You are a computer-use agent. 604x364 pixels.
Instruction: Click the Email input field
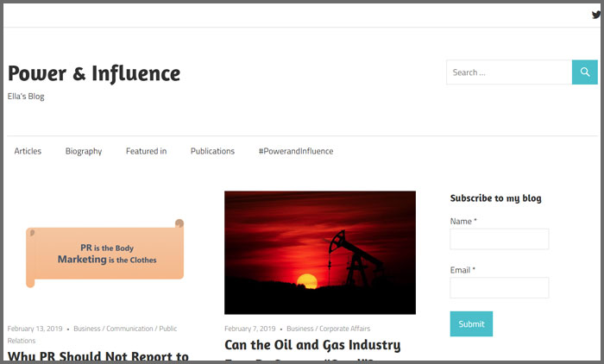pos(500,287)
